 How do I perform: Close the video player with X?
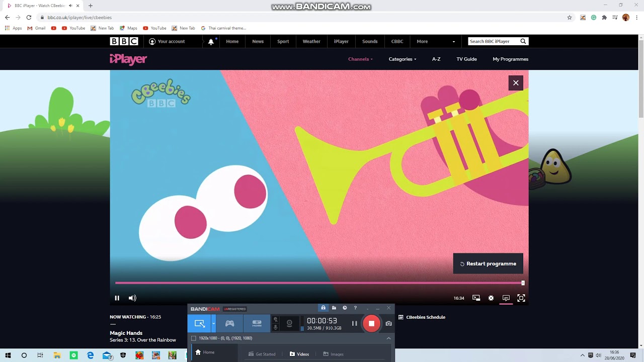pyautogui.click(x=516, y=83)
